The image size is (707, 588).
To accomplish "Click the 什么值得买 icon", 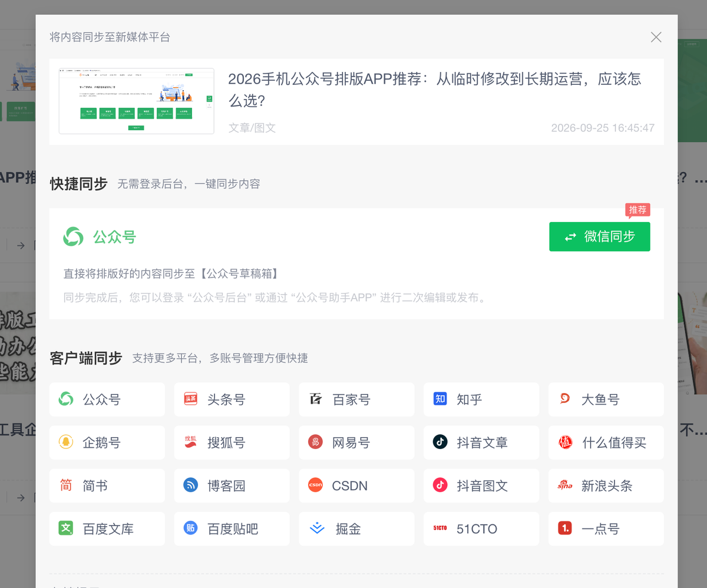I will (565, 442).
